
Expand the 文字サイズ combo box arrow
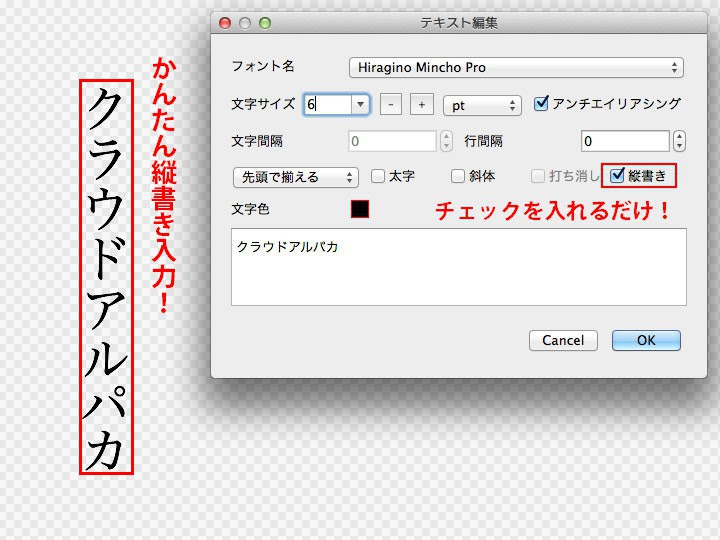pyautogui.click(x=360, y=105)
